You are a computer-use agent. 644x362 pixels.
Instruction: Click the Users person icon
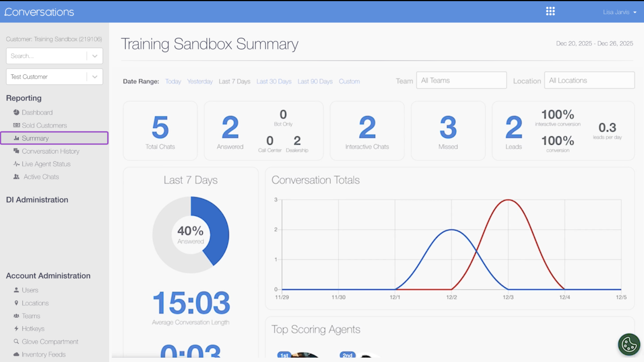point(16,290)
